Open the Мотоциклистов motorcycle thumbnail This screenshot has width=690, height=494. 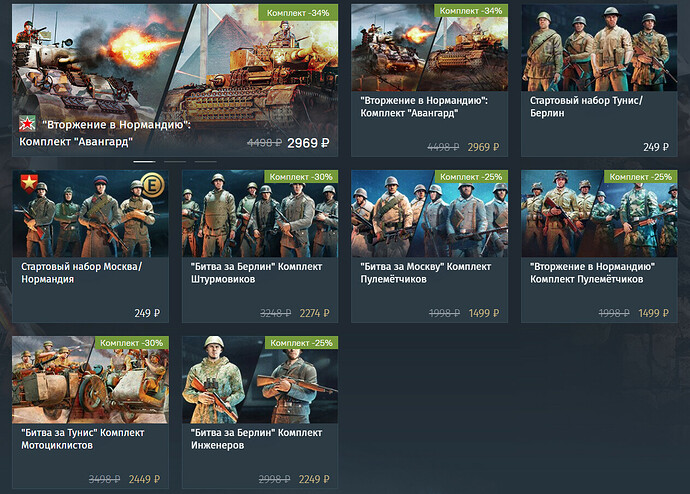click(x=90, y=380)
